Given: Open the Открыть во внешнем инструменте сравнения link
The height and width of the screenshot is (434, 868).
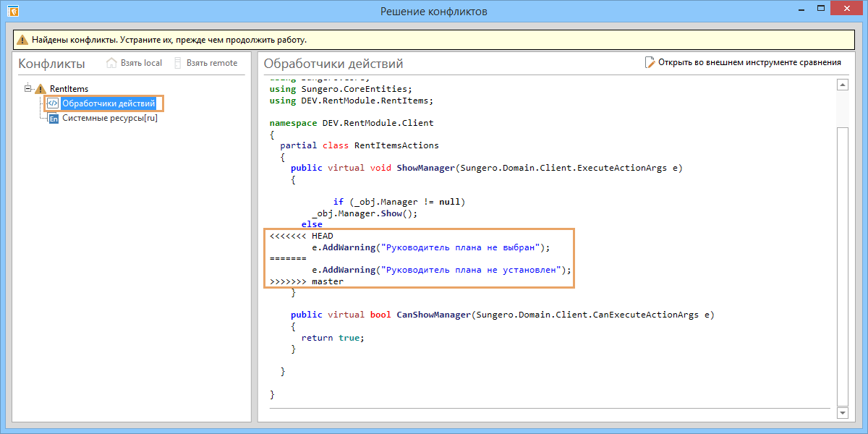Looking at the screenshot, I should pyautogui.click(x=749, y=63).
